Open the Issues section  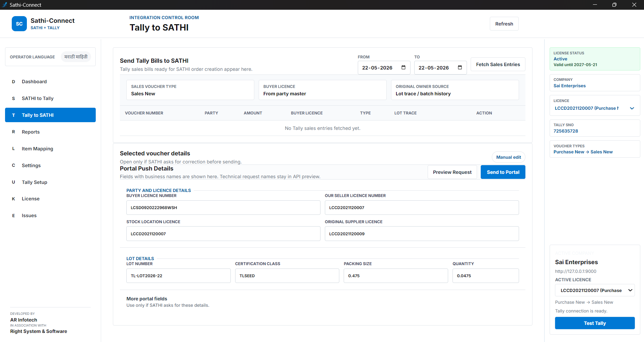(50, 215)
